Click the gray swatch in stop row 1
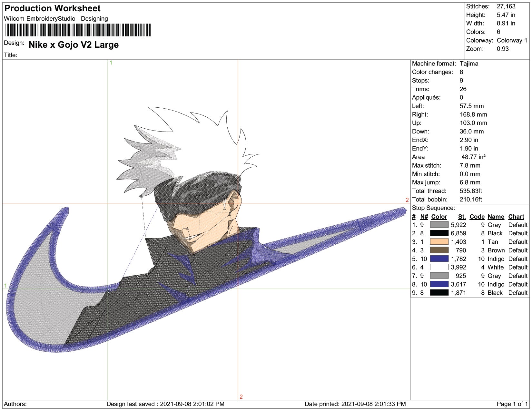532x411 pixels. (x=439, y=225)
